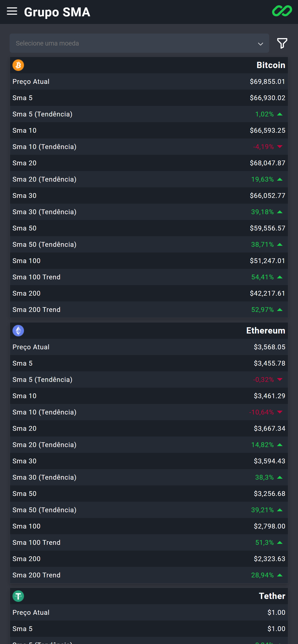The image size is (298, 644).
Task: Click the Tether 'Preço Atual' label
Action: coord(31,613)
